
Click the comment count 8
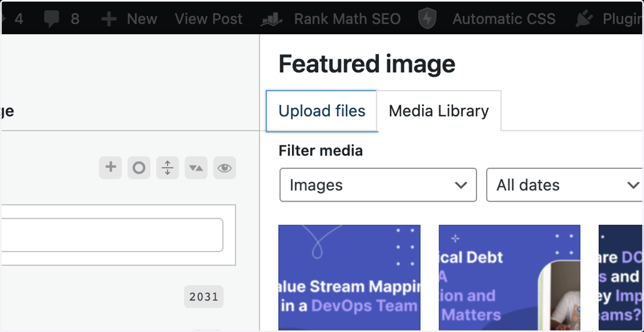[75, 19]
